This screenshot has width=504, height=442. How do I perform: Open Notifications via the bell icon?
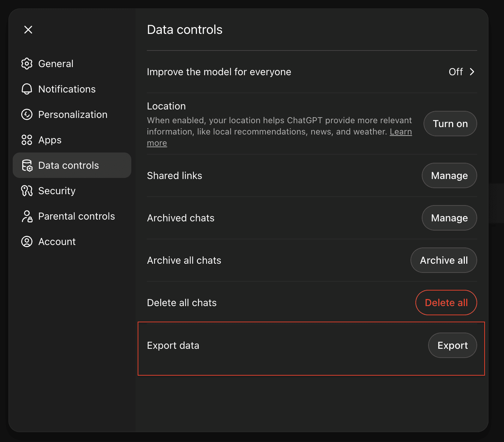27,89
